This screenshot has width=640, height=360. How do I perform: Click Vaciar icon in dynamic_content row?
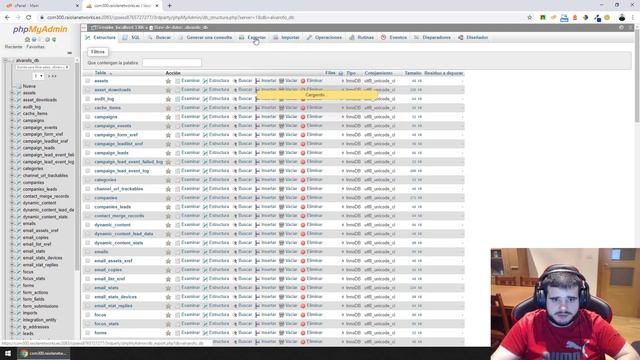tap(281, 225)
